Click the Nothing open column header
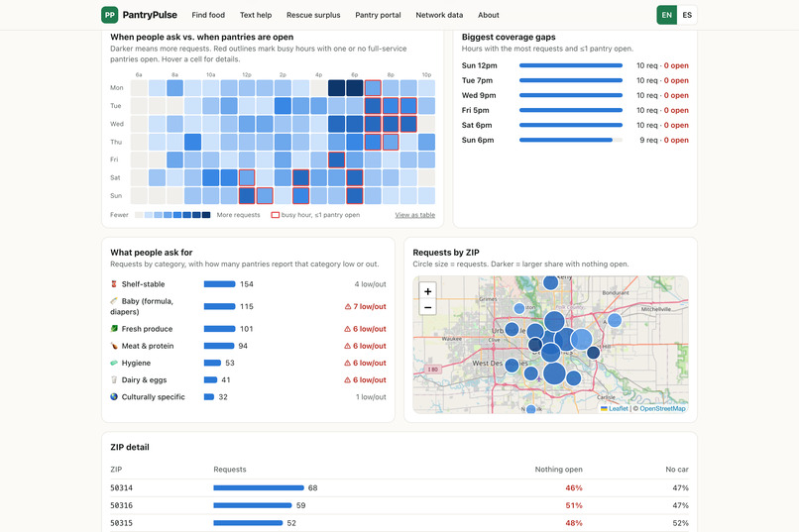The width and height of the screenshot is (799, 532). 558,470
